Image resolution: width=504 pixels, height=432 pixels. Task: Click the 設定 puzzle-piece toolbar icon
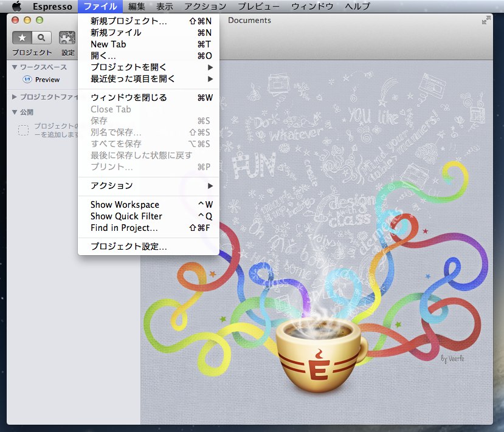[67, 38]
